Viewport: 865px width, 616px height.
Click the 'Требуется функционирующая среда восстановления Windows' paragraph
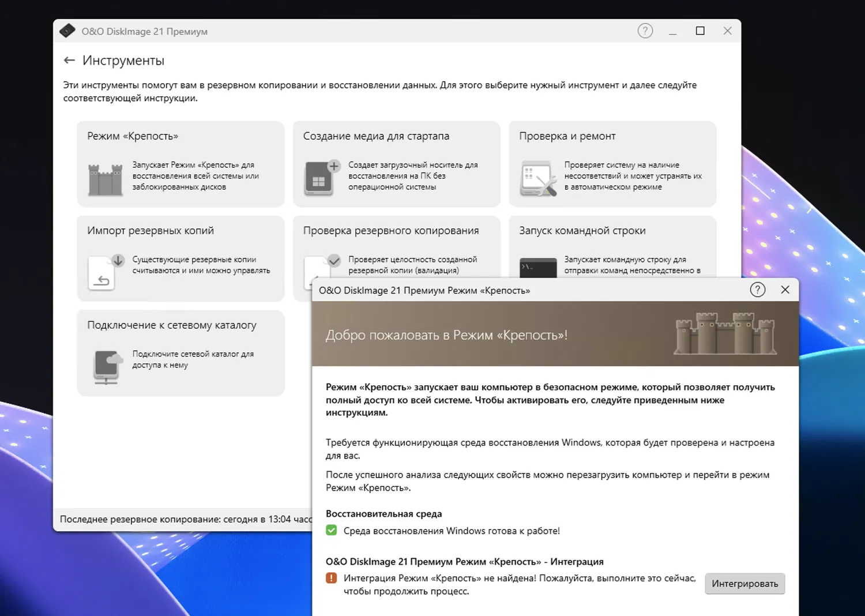click(x=550, y=449)
